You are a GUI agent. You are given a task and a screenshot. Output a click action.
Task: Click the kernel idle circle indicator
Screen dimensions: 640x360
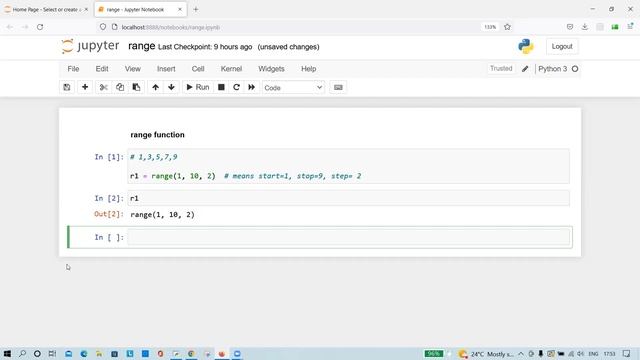[x=575, y=69]
